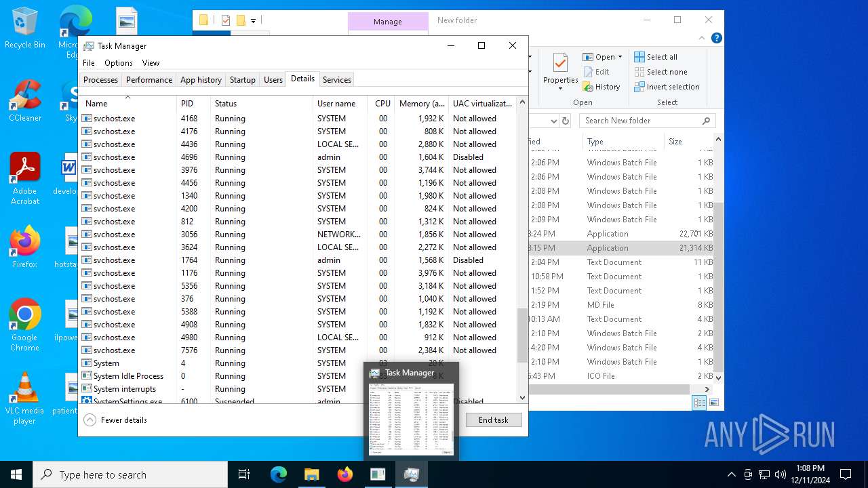Open History in the Explorer ribbon
Image resolution: width=868 pixels, height=488 pixels.
pos(601,87)
